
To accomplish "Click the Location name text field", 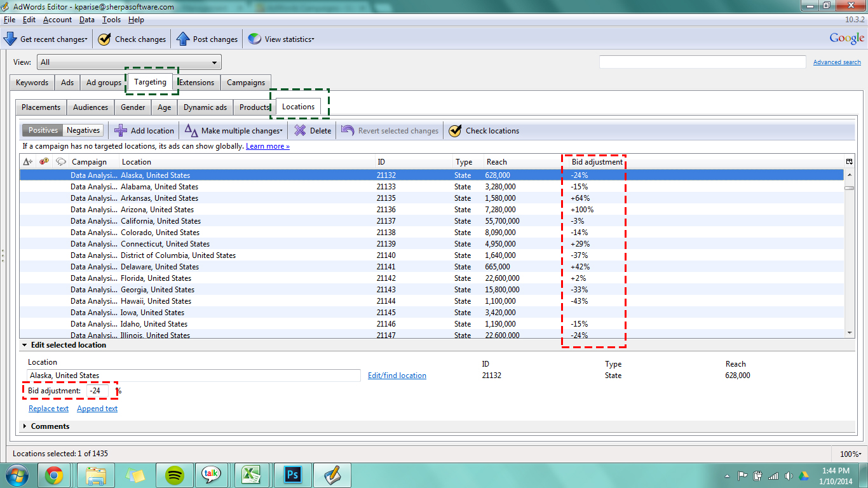I will click(x=193, y=376).
